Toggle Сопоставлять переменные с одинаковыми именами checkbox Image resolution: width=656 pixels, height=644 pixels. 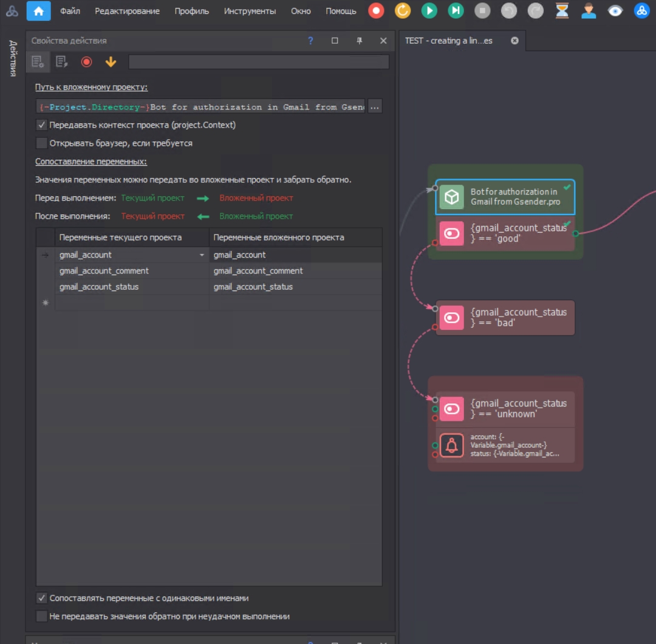[42, 598]
